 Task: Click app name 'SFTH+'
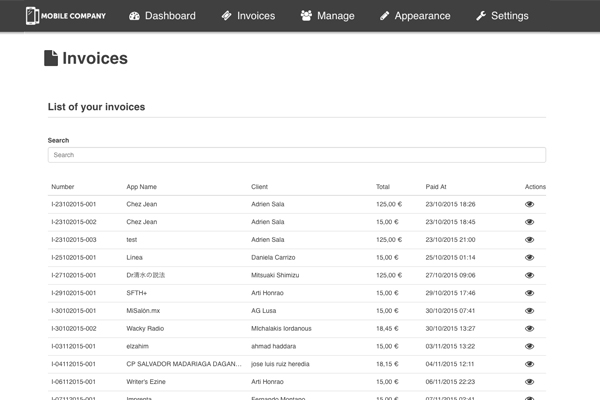[137, 293]
